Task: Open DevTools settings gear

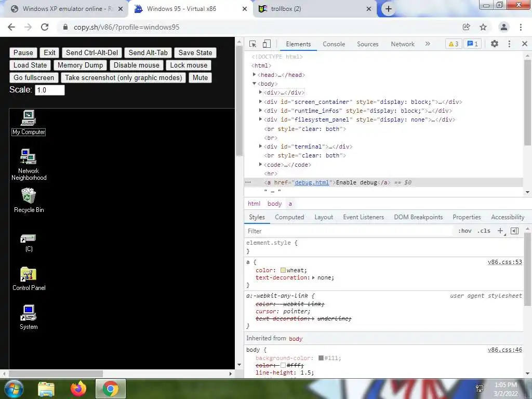Action: coord(495,44)
